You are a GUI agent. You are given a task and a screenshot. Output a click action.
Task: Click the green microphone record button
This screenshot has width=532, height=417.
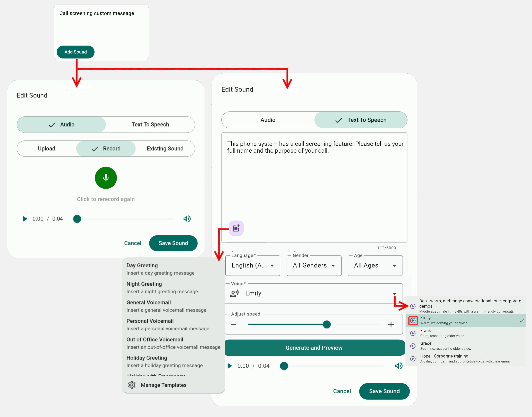(x=106, y=178)
